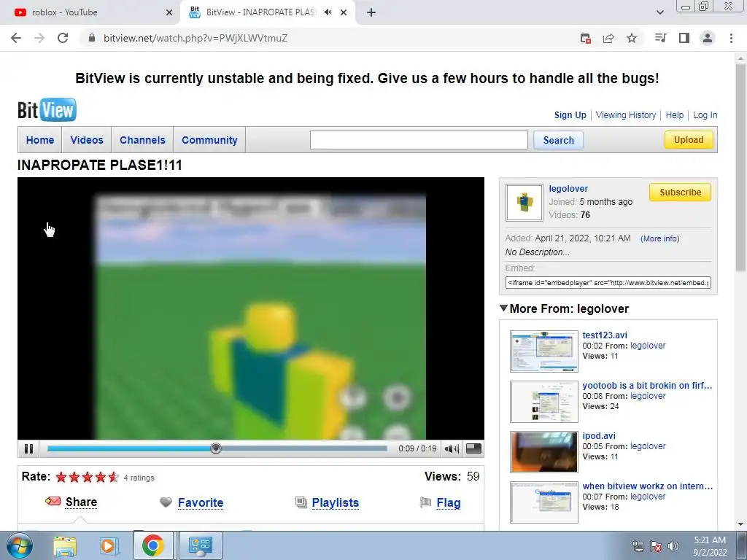Open the legolover channel name link

click(568, 189)
